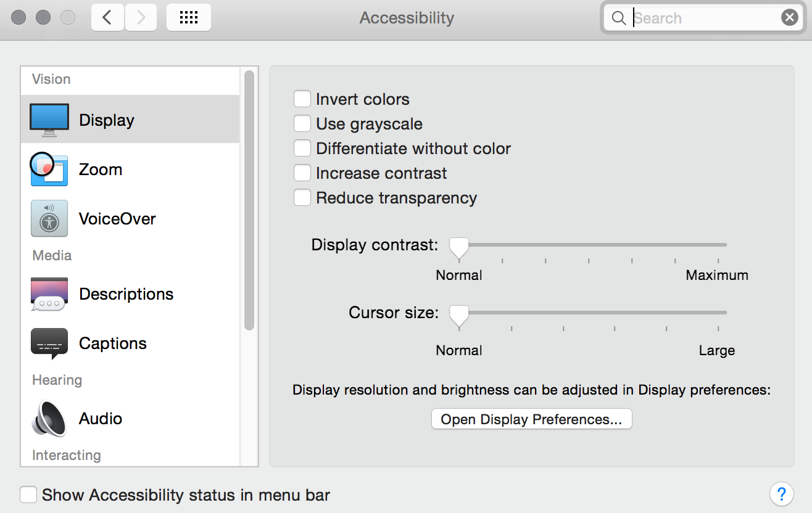
Task: Open Descriptions speech bubble icon
Action: tap(49, 294)
